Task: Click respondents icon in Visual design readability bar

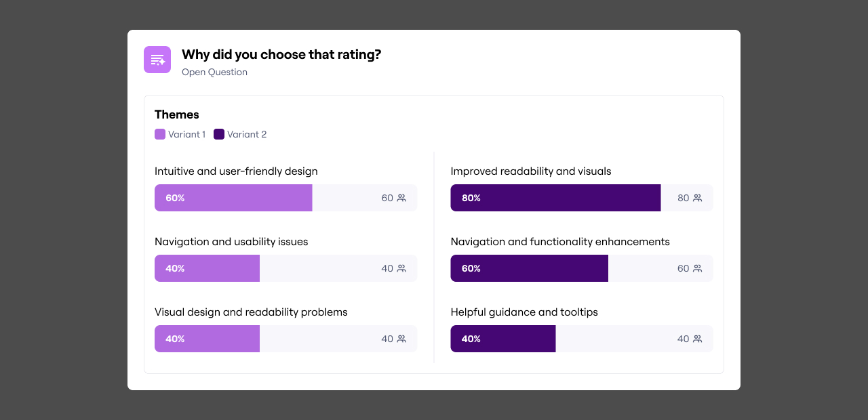Action: point(401,339)
